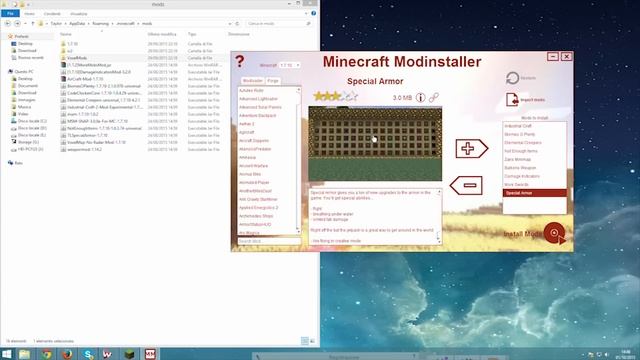640x360 pixels.
Task: Open the Condividi ribbon tab in Explorer
Action: click(52, 14)
